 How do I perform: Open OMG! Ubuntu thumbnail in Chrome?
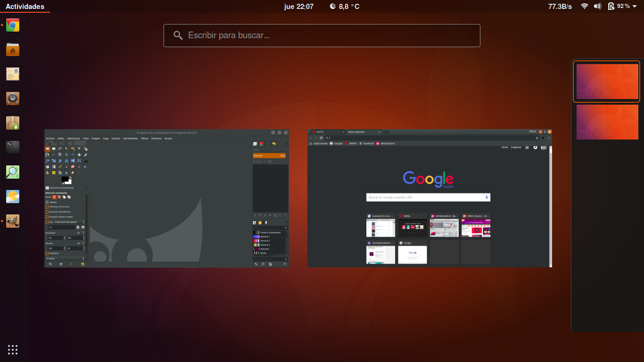click(476, 225)
